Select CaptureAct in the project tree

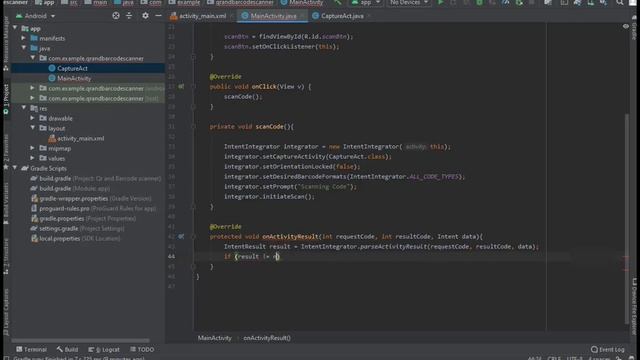pyautogui.click(x=72, y=68)
